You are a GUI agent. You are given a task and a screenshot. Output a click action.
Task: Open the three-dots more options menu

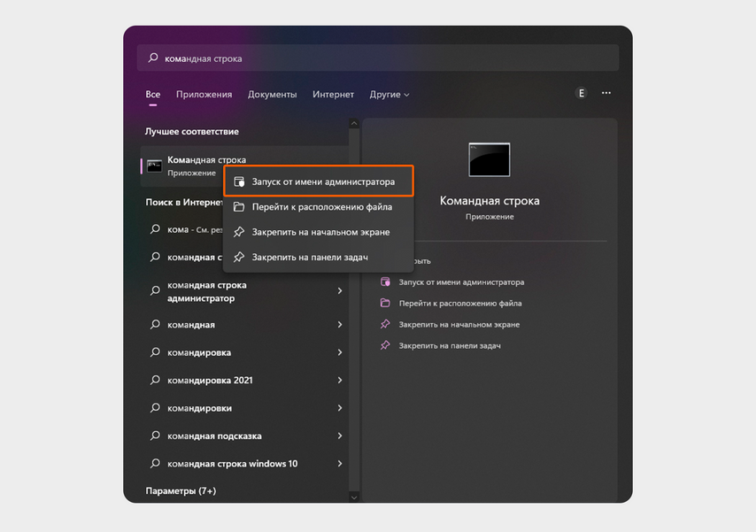[x=606, y=93]
